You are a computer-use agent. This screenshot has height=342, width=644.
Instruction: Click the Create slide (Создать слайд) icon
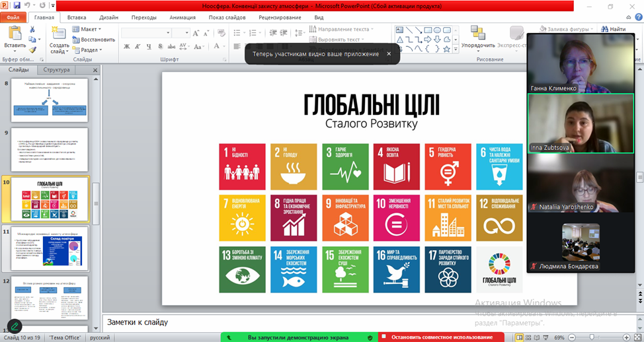pyautogui.click(x=58, y=34)
